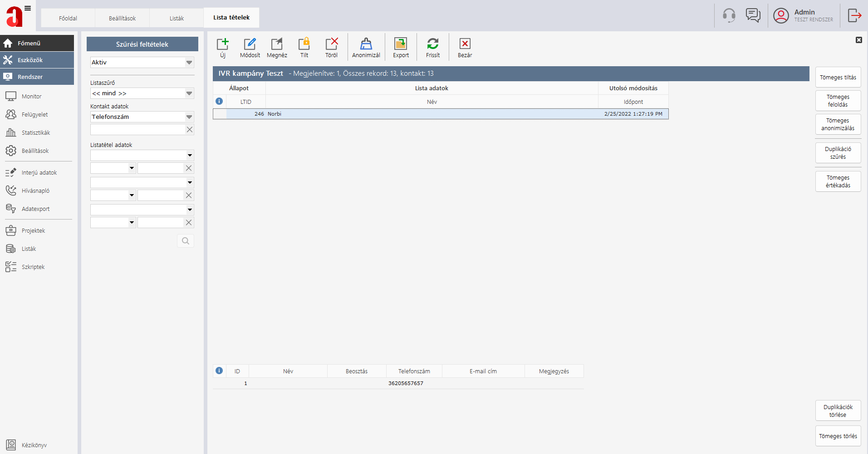Click the Anonimizál toolbar icon
The height and width of the screenshot is (454, 868).
[366, 44]
